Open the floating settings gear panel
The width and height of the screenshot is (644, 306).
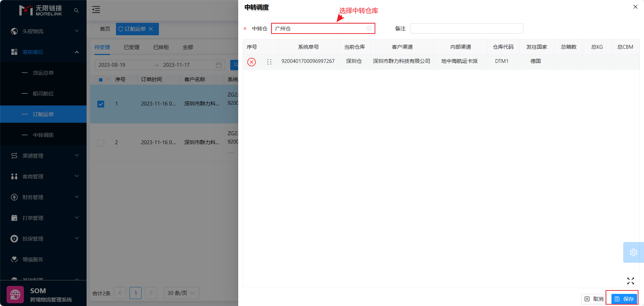(633, 252)
